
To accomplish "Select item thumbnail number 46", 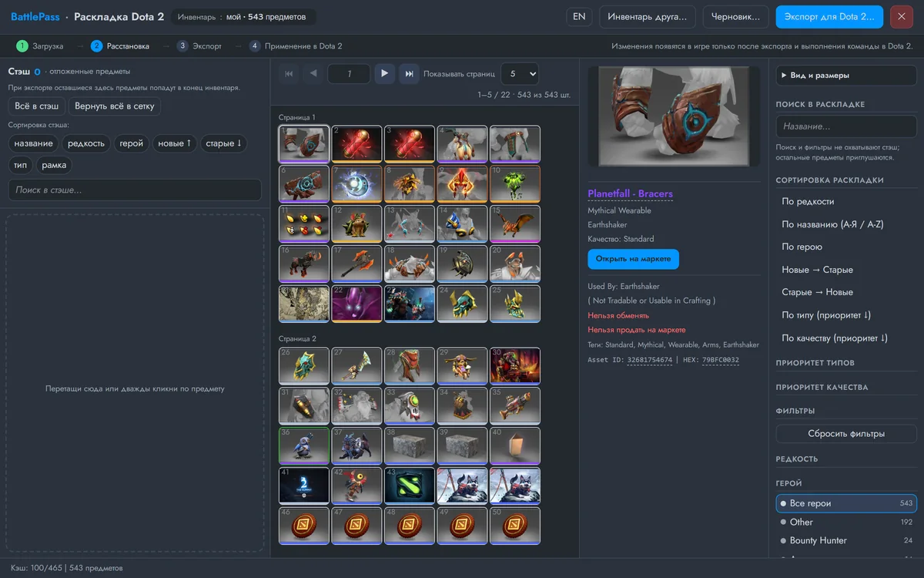I will pos(304,526).
